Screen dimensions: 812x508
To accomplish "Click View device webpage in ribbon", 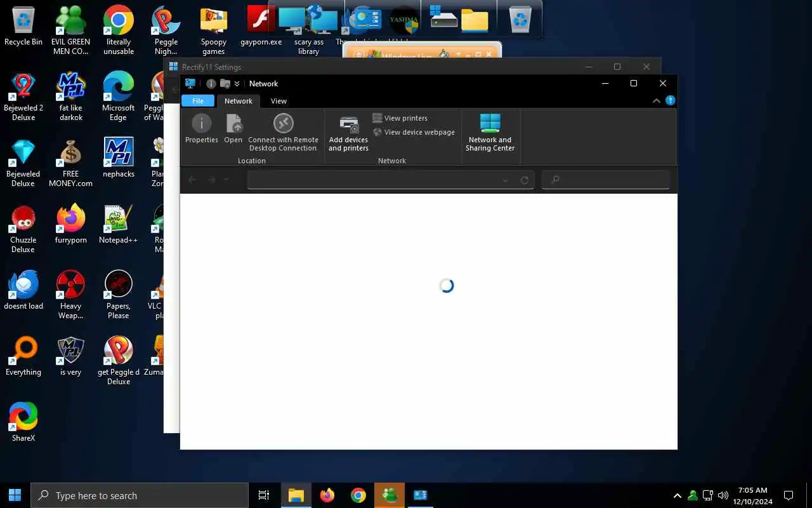I will point(414,132).
